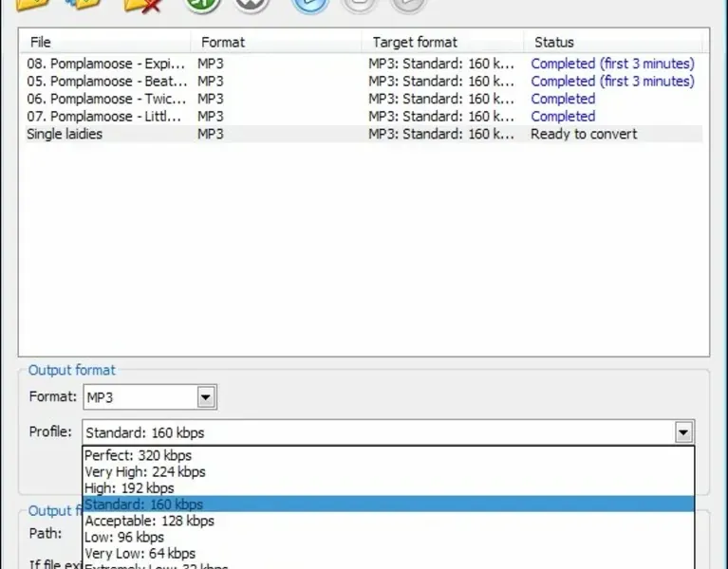The image size is (728, 569).
Task: Click Completed status of file 07
Action: 563,117
